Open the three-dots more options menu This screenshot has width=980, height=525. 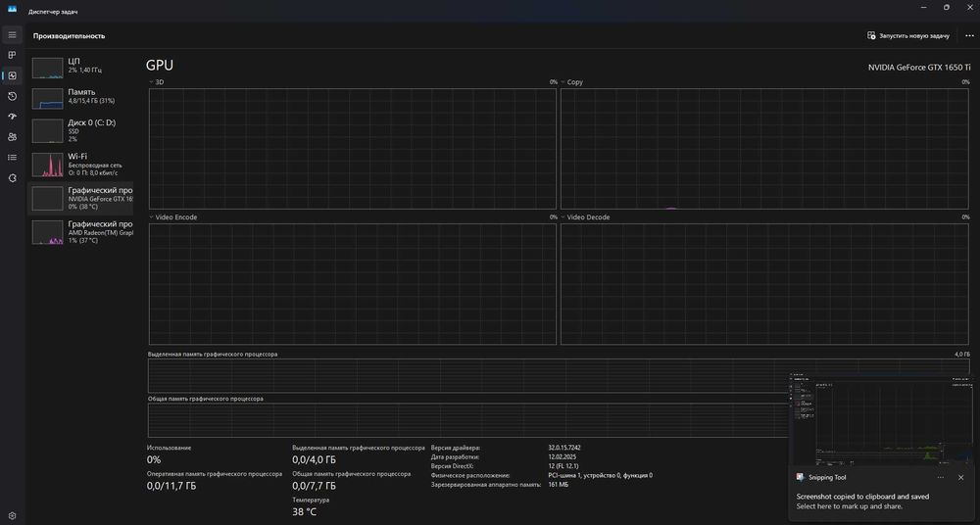click(969, 35)
